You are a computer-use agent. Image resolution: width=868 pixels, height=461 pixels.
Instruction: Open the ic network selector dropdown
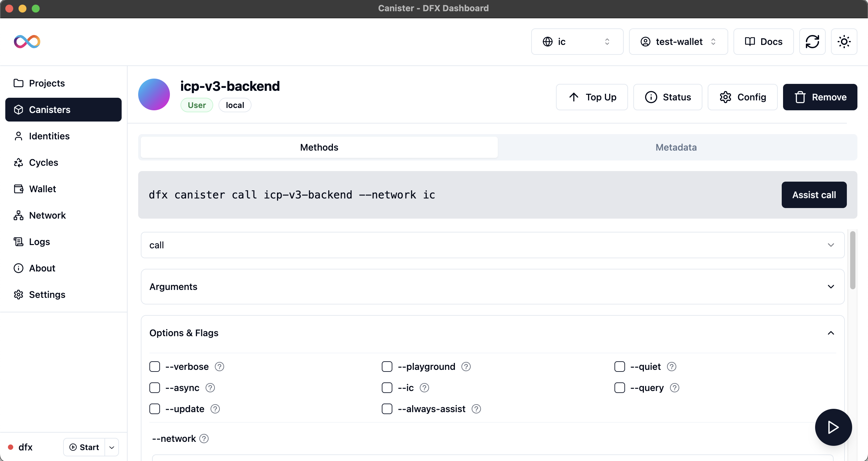(x=577, y=41)
